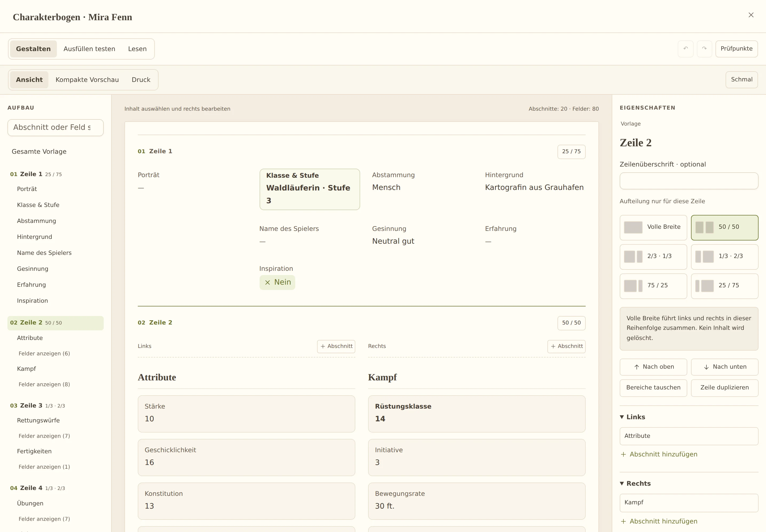The image size is (766, 532).
Task: Add section under Links in properties panel
Action: click(659, 454)
